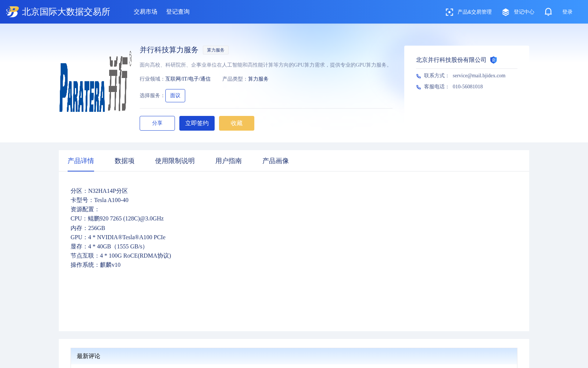Click the line 分区：N32HA14P分区

pyautogui.click(x=99, y=191)
